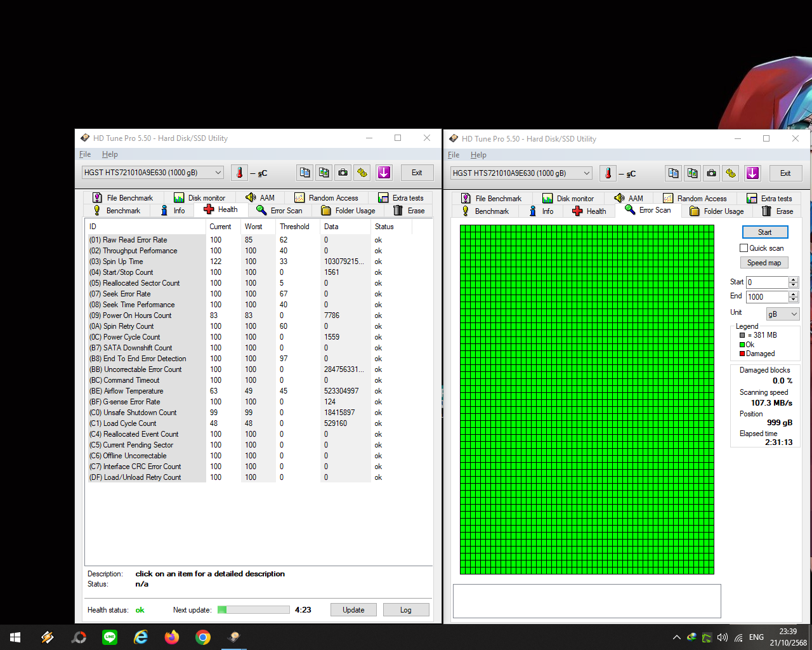Open the Speed map button

tap(764, 263)
